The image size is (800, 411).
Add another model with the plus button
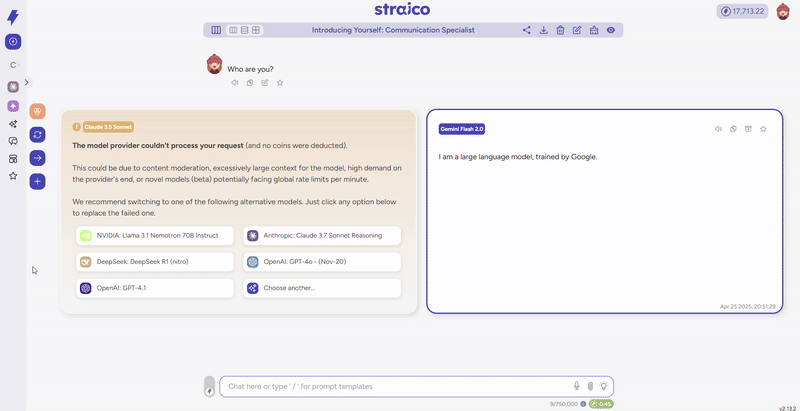pos(38,182)
